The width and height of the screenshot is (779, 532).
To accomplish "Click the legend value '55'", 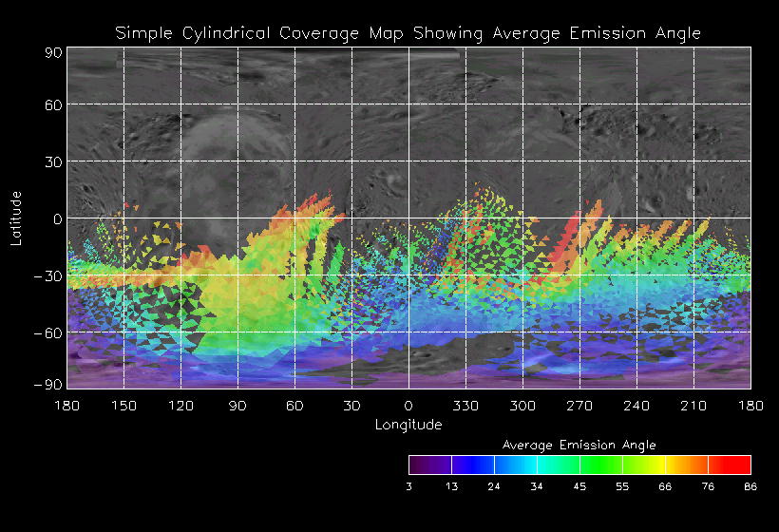I will coord(622,486).
